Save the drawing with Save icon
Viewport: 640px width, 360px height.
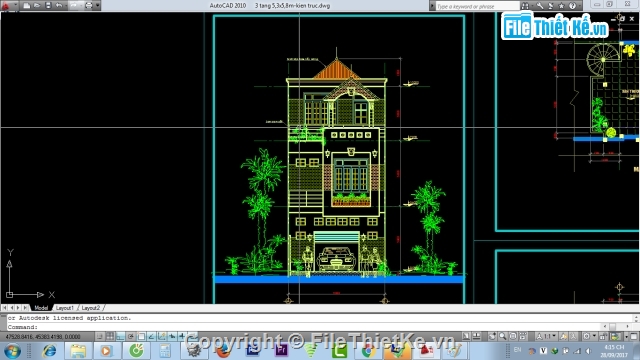pyautogui.click(x=48, y=6)
